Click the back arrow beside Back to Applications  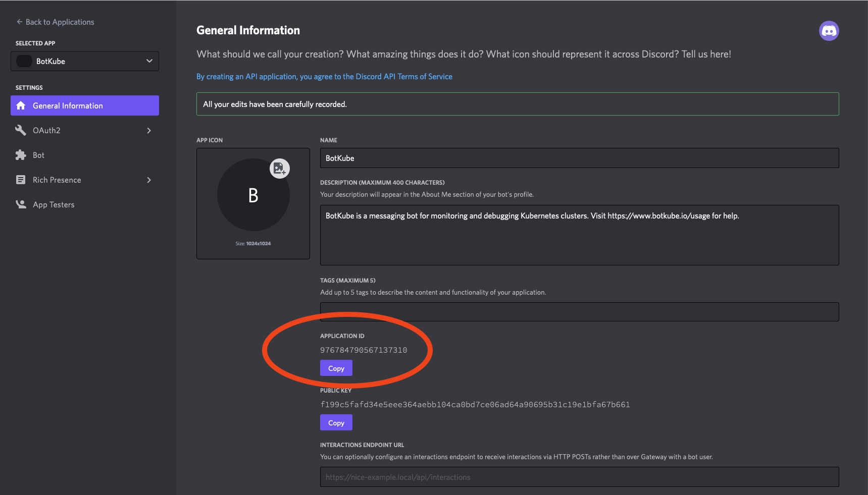coord(19,22)
